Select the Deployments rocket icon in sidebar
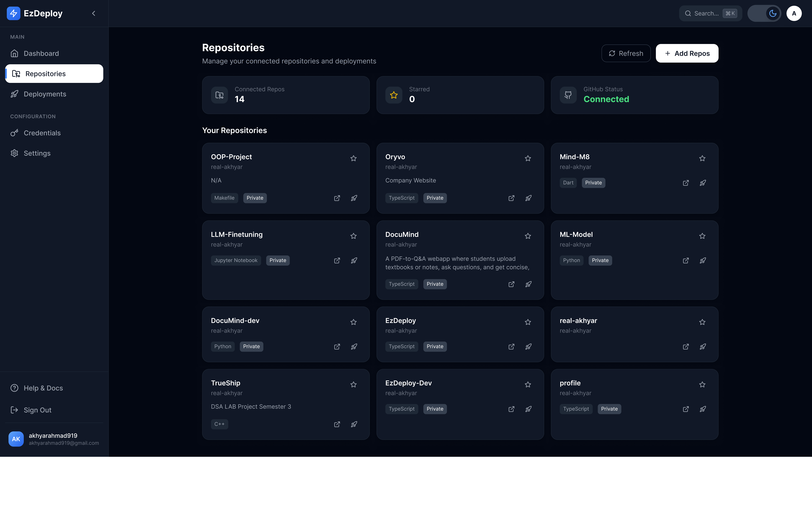812x526 pixels. coord(14,94)
